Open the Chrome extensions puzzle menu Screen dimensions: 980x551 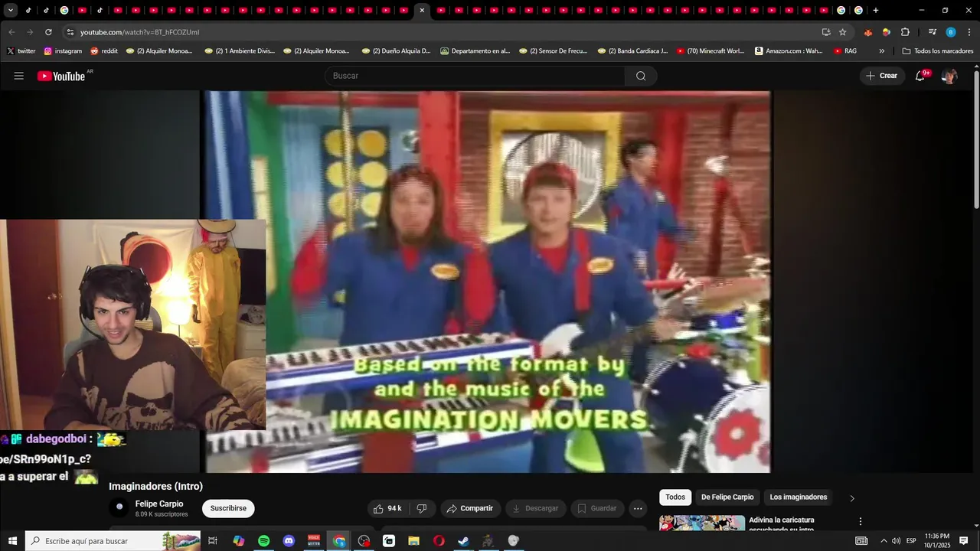pyautogui.click(x=905, y=32)
